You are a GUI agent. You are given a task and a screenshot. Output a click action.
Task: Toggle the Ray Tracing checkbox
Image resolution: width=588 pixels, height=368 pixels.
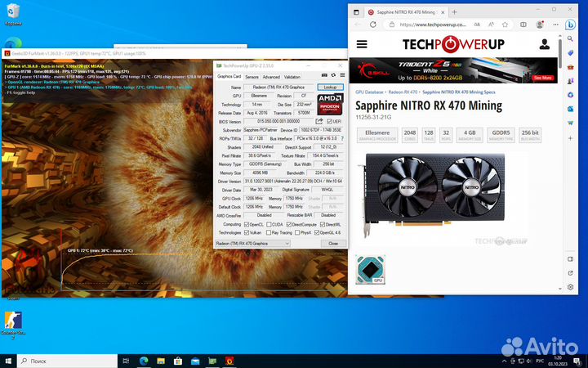coord(269,232)
